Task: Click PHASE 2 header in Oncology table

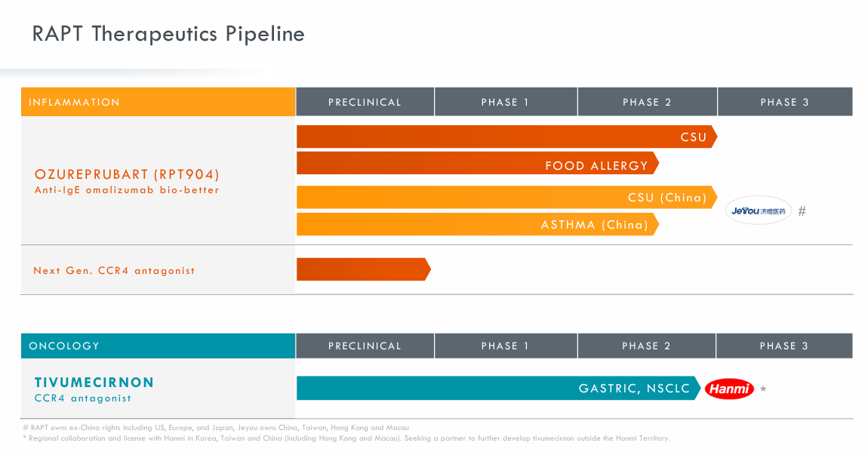Action: point(646,346)
